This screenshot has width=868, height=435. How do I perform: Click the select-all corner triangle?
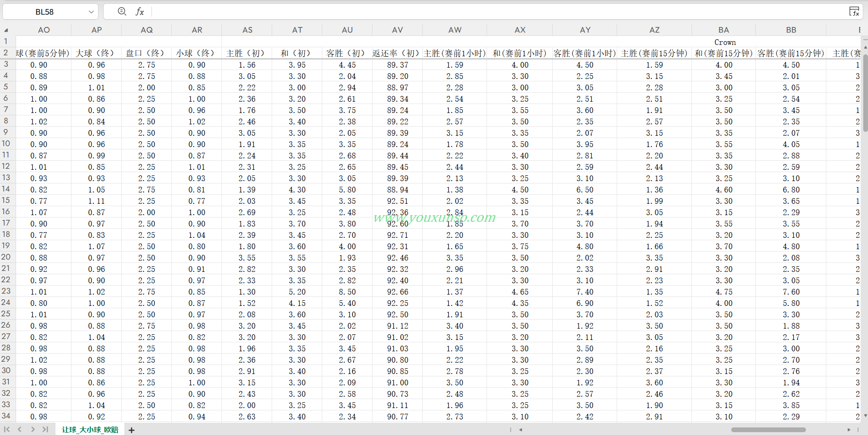click(6, 30)
